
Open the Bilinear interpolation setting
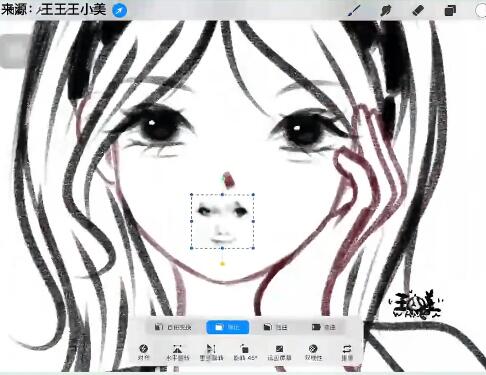[313, 352]
